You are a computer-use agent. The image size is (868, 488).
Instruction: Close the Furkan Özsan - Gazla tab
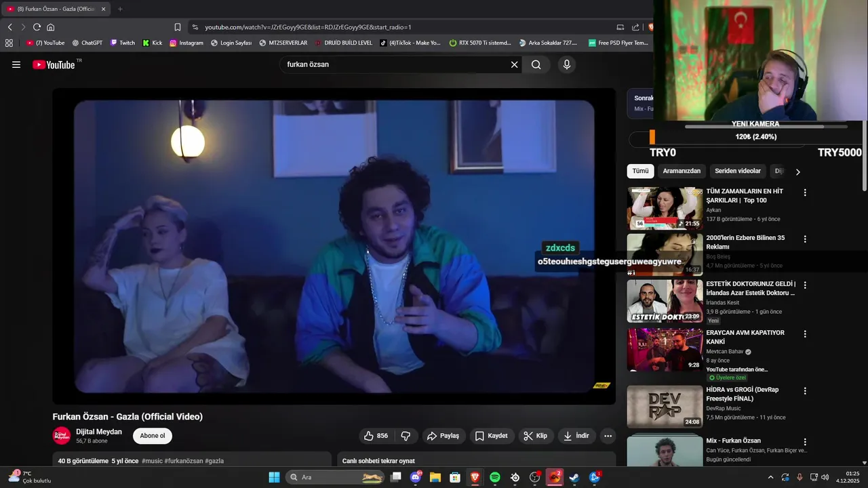(x=104, y=9)
